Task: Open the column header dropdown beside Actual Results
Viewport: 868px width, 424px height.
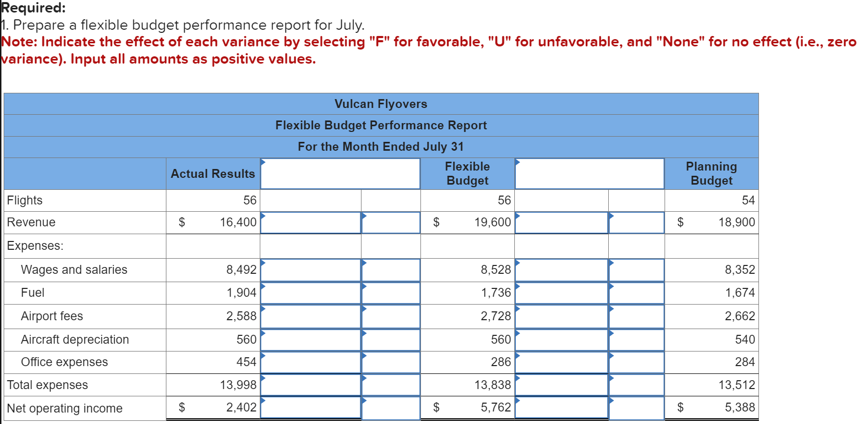Action: tap(340, 174)
